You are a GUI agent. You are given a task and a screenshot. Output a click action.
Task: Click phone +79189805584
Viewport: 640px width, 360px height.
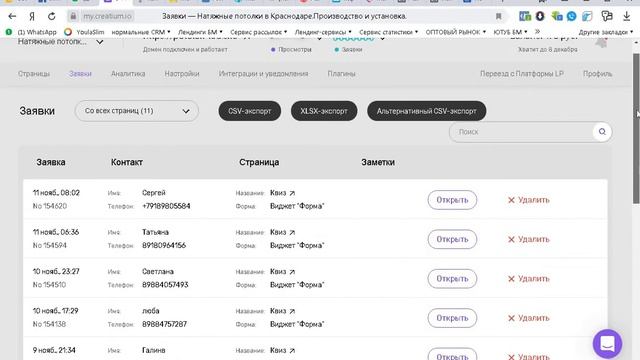[x=166, y=206]
